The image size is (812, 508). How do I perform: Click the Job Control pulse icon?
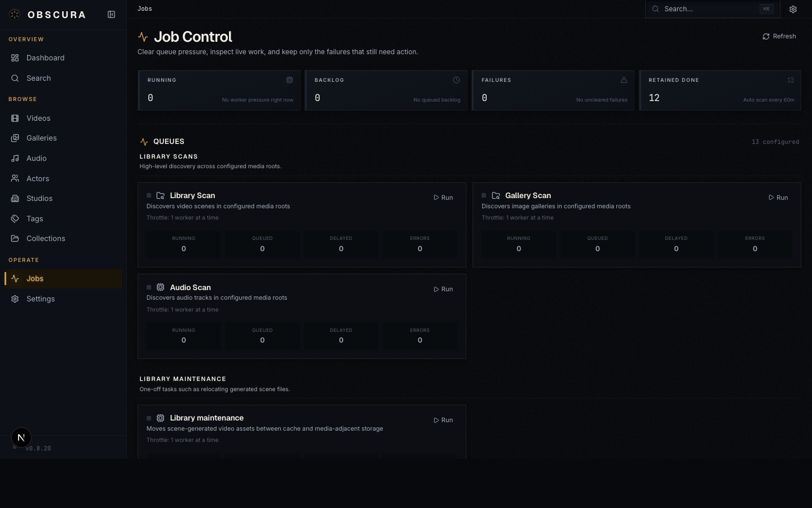tap(143, 37)
